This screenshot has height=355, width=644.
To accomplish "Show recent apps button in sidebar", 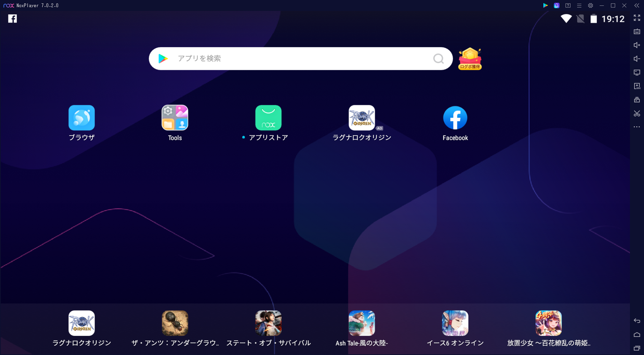I will (637, 348).
